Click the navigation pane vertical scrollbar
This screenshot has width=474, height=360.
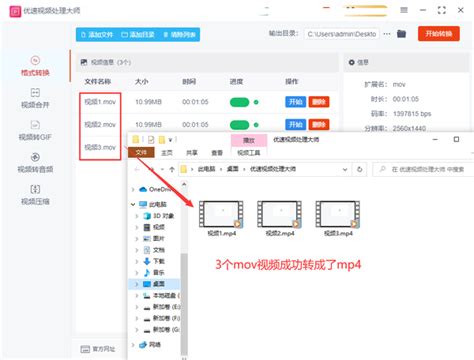click(184, 303)
